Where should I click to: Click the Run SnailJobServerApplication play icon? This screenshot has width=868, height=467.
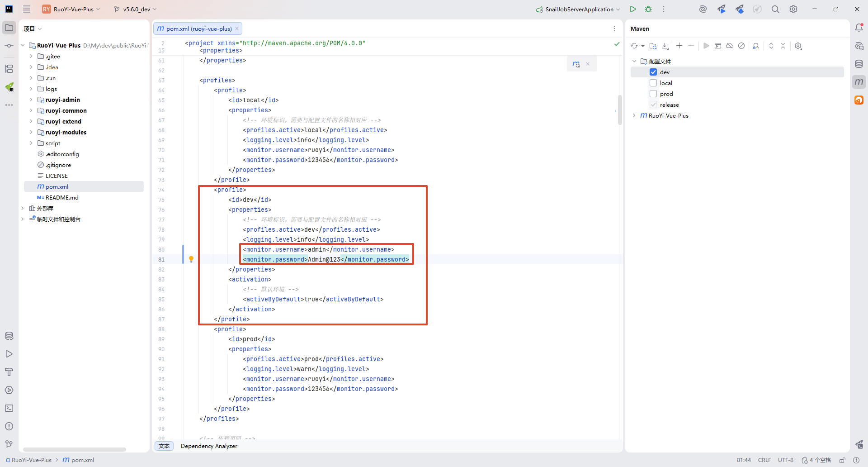point(633,9)
